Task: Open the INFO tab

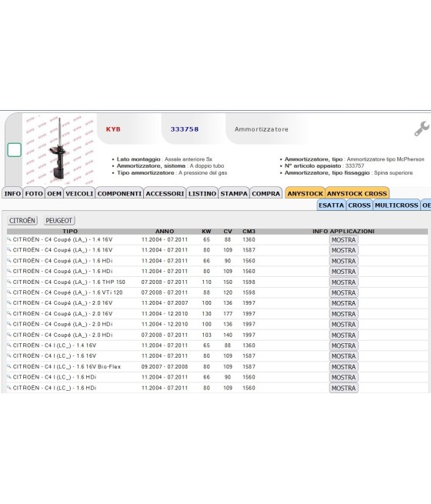Action: [x=12, y=193]
